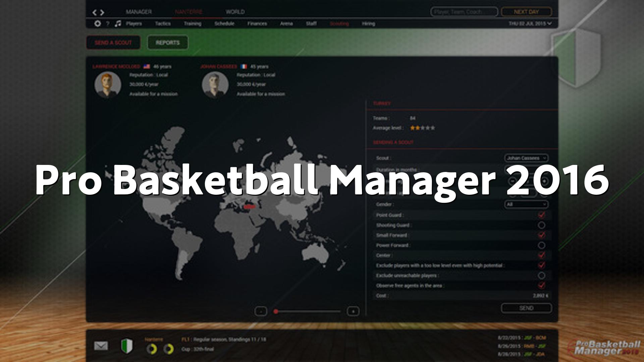Click the Johan Cassees scout name
The image size is (644, 362).
click(x=218, y=66)
